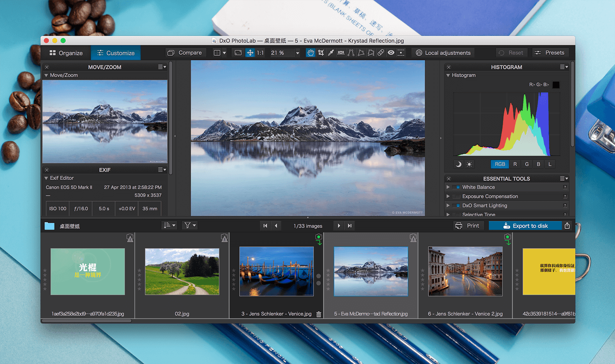Open Local adjustments
The image size is (615, 364).
coord(443,53)
